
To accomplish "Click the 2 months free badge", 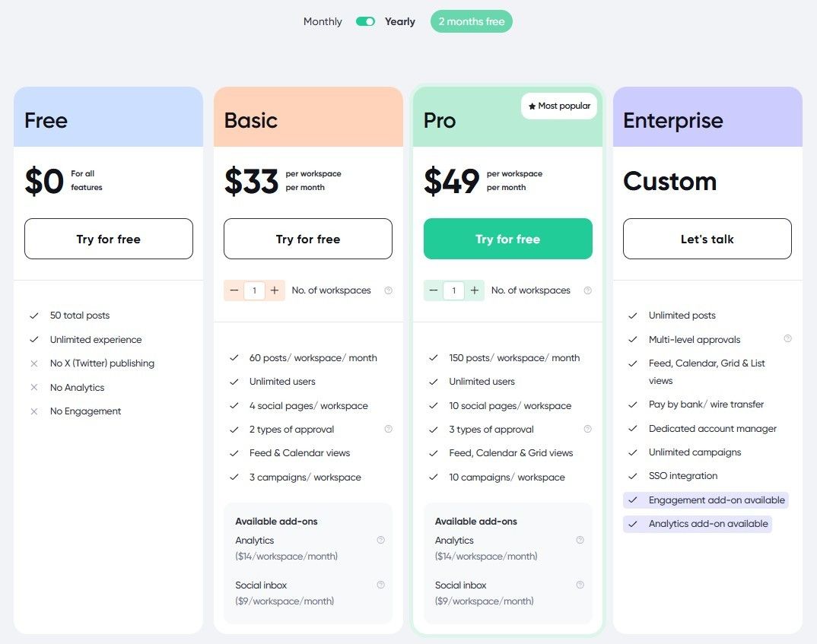I will (x=471, y=22).
